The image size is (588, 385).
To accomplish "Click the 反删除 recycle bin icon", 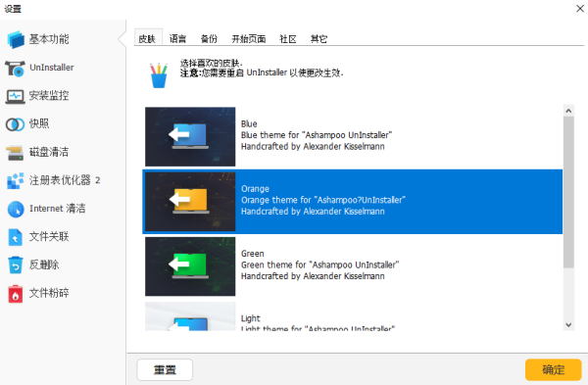I will click(16, 265).
